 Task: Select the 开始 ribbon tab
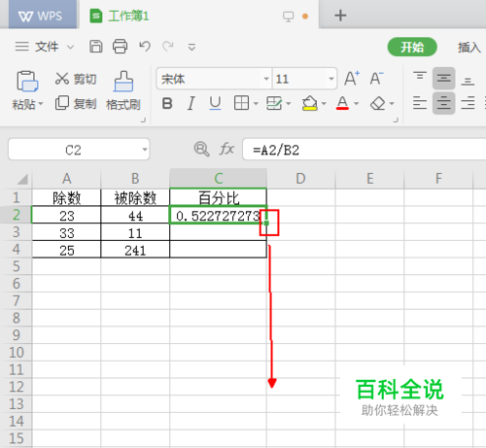click(x=412, y=47)
